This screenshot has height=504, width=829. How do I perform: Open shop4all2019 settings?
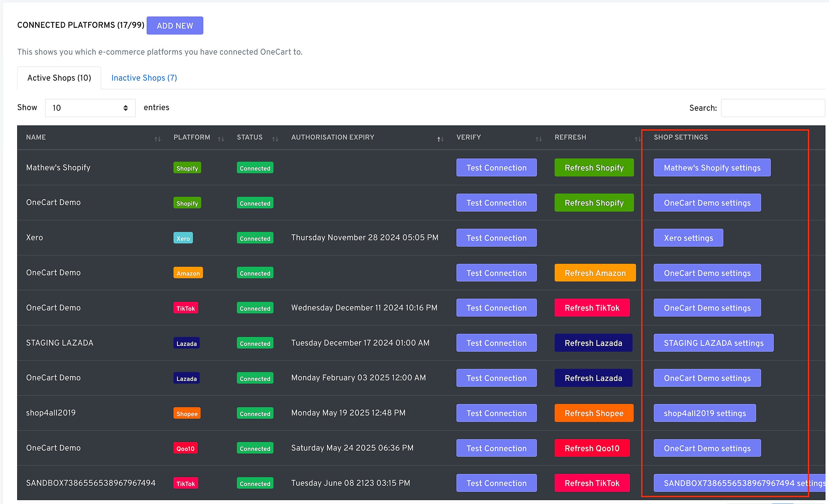click(705, 413)
